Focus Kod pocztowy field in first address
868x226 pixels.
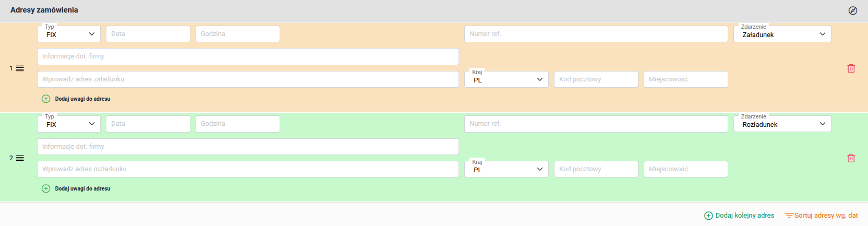(596, 79)
